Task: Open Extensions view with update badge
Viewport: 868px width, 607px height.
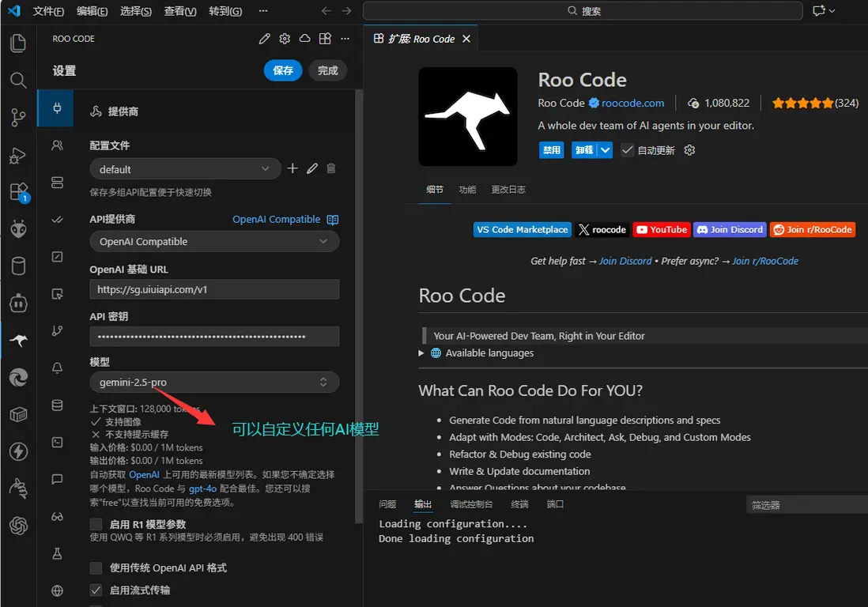Action: point(17,192)
